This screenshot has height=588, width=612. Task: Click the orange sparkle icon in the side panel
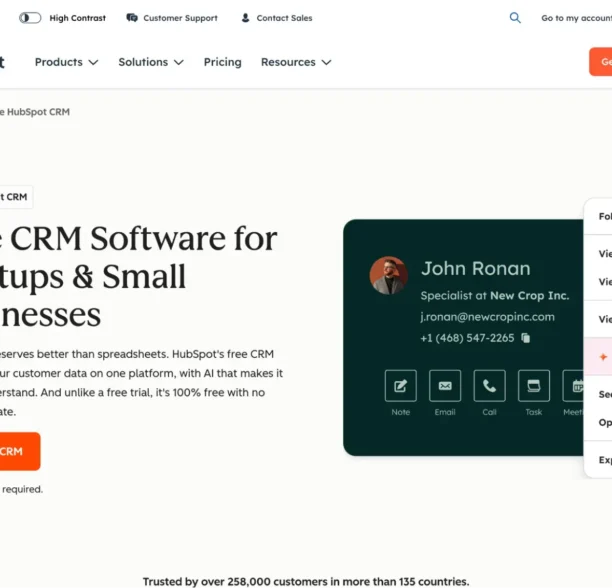(603, 357)
